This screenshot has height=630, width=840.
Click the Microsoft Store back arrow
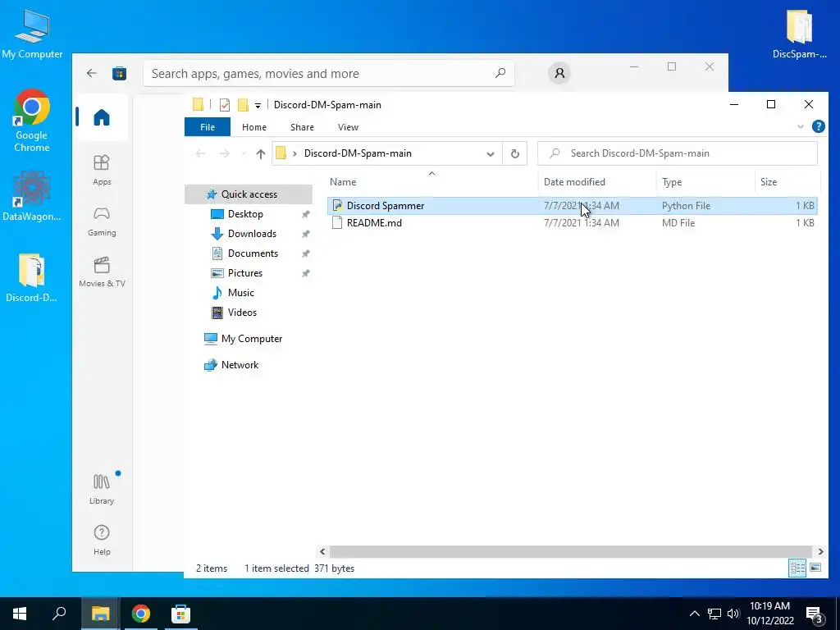(92, 73)
